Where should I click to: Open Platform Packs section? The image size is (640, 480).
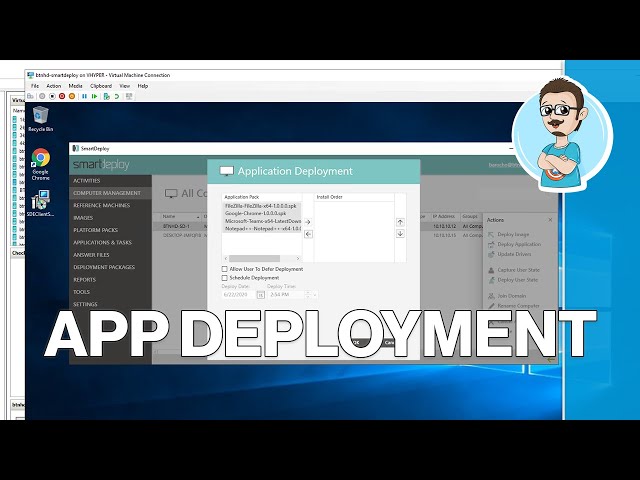111,230
